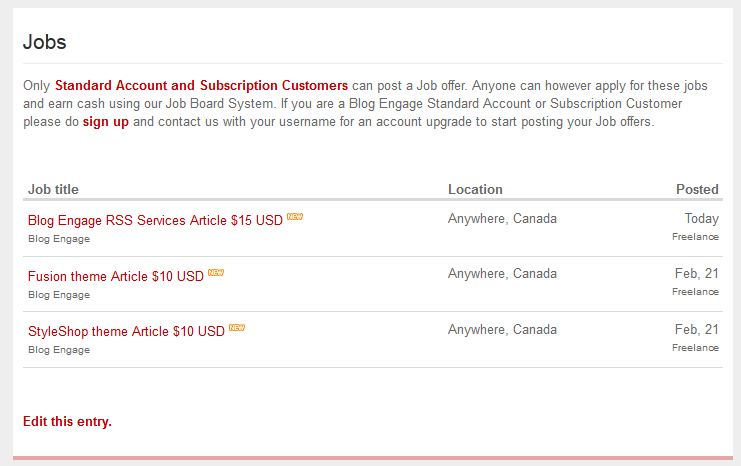Click Freelance label on the Fusion theme row
This screenshot has width=741, height=466.
click(695, 292)
